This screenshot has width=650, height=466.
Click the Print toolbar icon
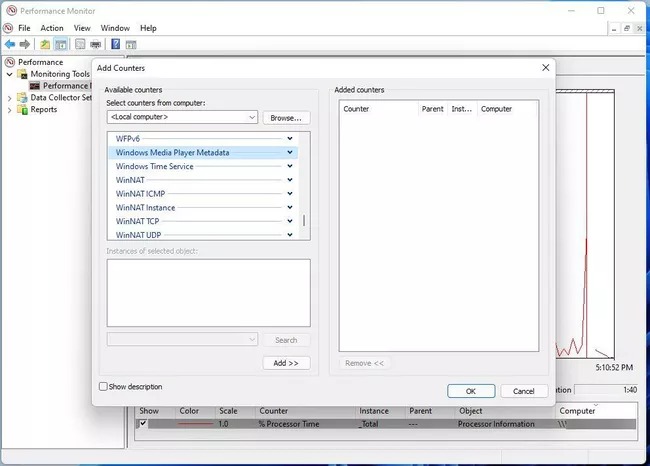click(95, 44)
